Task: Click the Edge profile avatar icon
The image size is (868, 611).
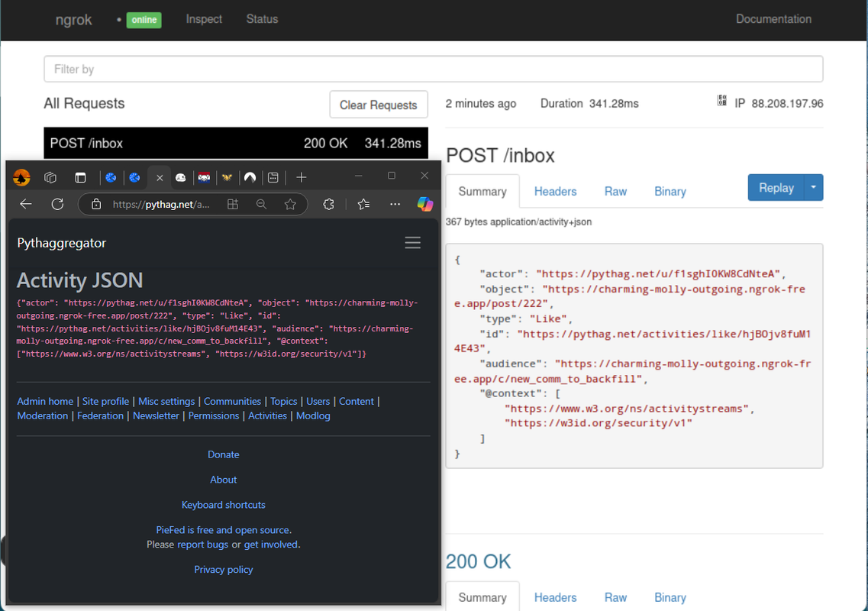Action: click(21, 177)
